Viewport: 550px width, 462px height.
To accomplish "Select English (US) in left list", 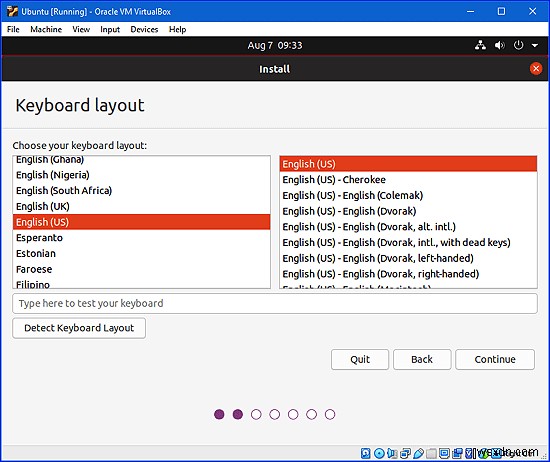I will (141, 222).
